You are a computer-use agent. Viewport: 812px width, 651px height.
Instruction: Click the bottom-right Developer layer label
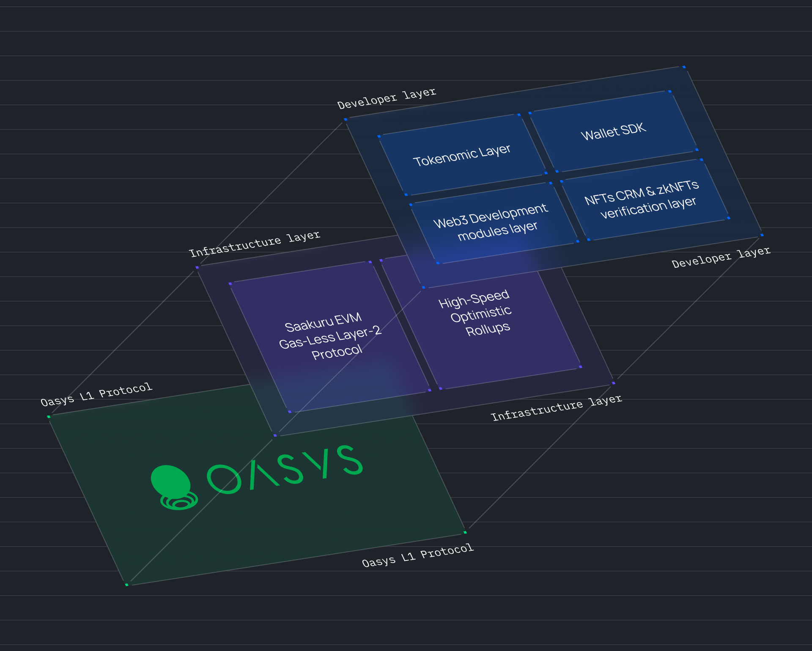pos(721,257)
